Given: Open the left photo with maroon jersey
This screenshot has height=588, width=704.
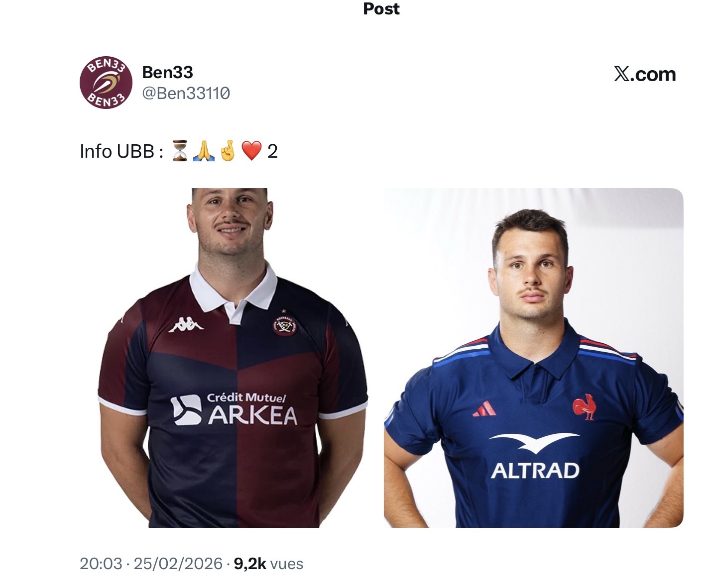Looking at the screenshot, I should 233,358.
